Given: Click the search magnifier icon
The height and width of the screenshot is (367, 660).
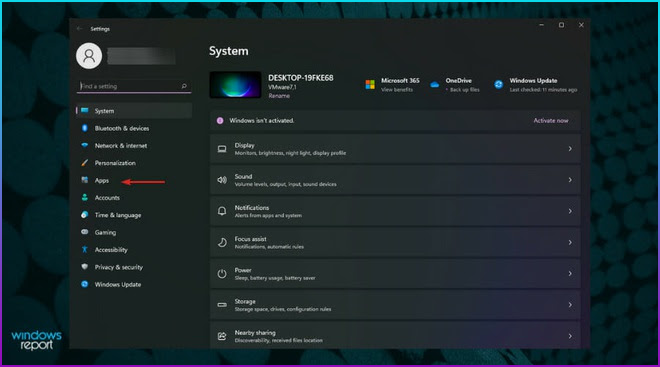Looking at the screenshot, I should pyautogui.click(x=184, y=86).
